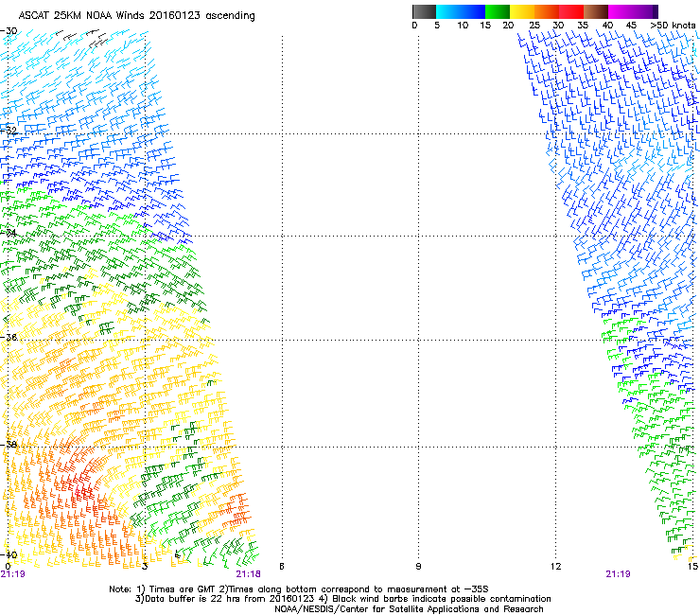This screenshot has height=615, width=700.
Task: Pick the cyan-to-blue 5-15 knots legend gradient
Action: 461,11
